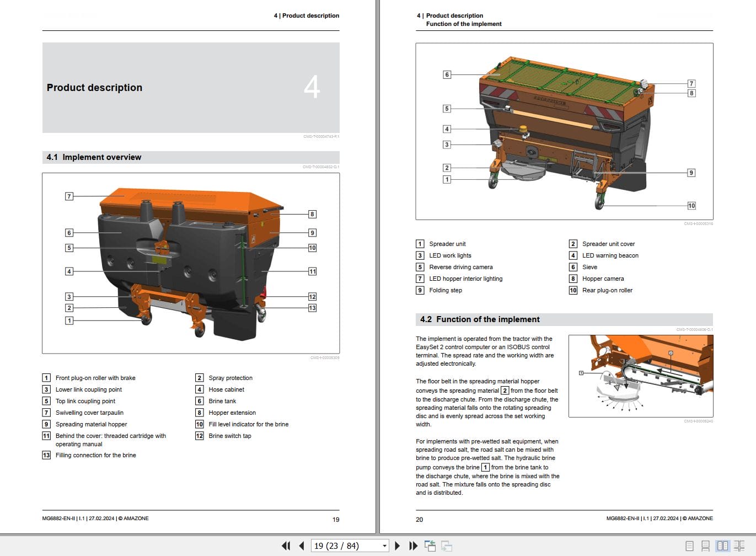Click legend text Hopper camera
756x556 pixels.
coord(603,279)
